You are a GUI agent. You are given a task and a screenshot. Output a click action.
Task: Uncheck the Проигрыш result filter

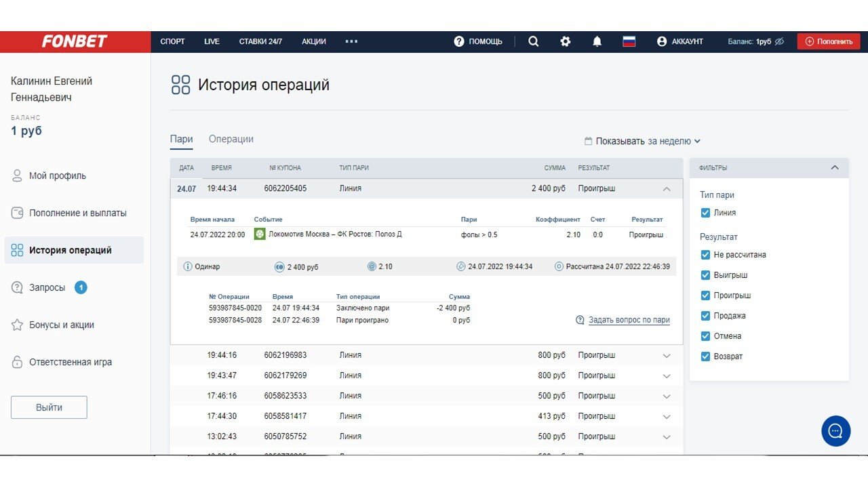(x=705, y=296)
